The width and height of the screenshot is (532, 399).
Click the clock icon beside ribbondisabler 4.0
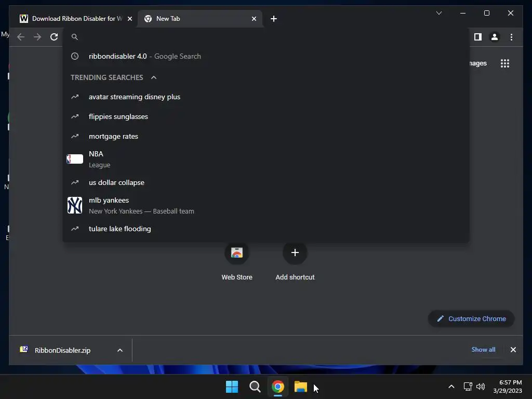[x=75, y=56]
